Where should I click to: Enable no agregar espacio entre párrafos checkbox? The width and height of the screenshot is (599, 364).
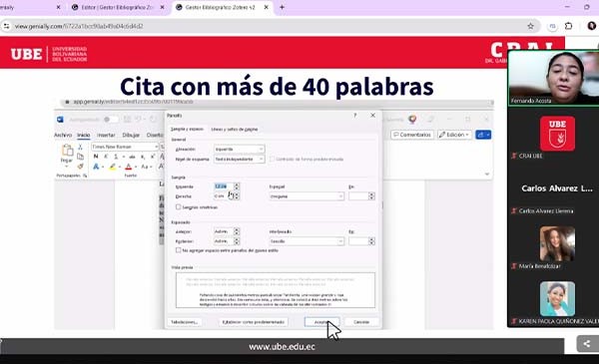(178, 250)
